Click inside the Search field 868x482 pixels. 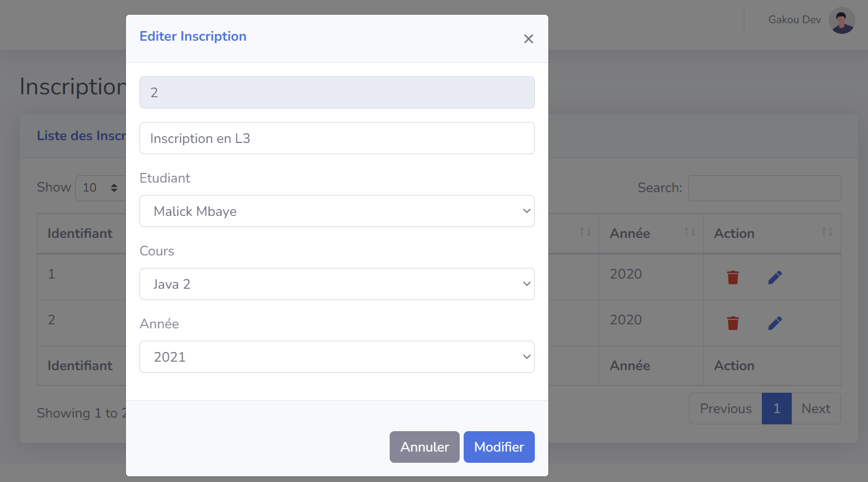click(764, 187)
